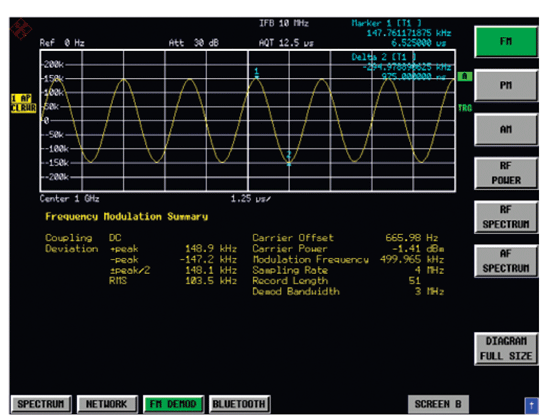Click the Modulation Frequency value 499.965 kHz
This screenshot has height=420, width=550.
412,260
